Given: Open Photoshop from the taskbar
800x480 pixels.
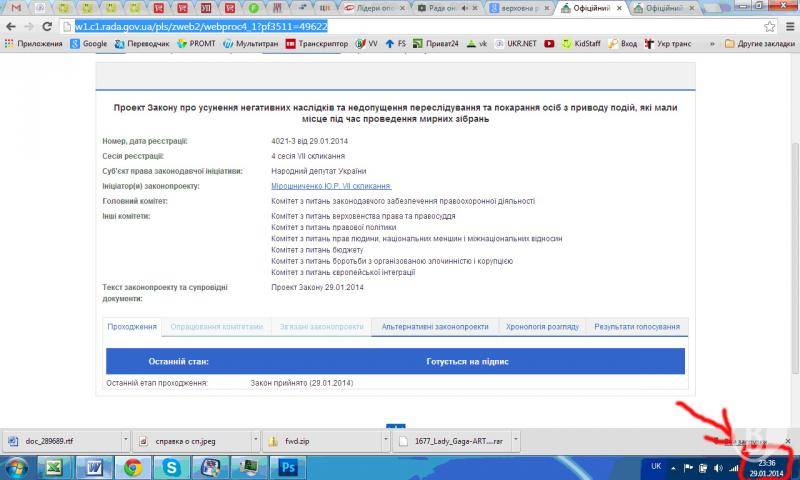Looking at the screenshot, I should click(289, 467).
